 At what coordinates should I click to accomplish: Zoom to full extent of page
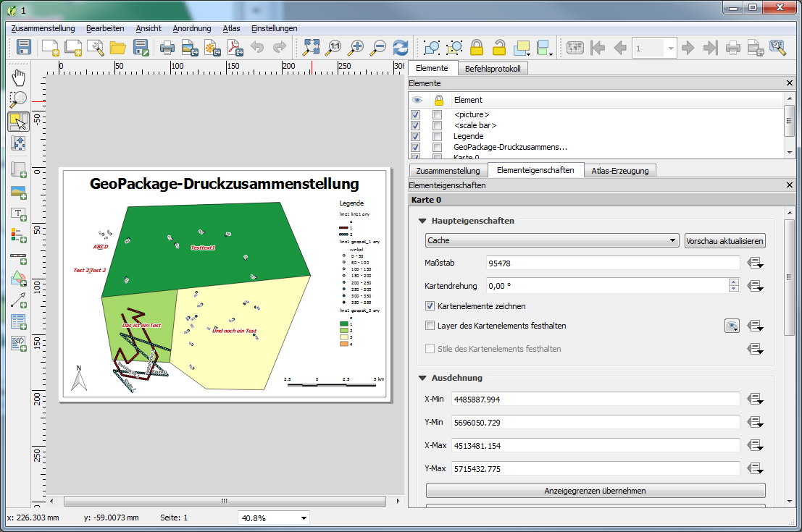(x=311, y=48)
